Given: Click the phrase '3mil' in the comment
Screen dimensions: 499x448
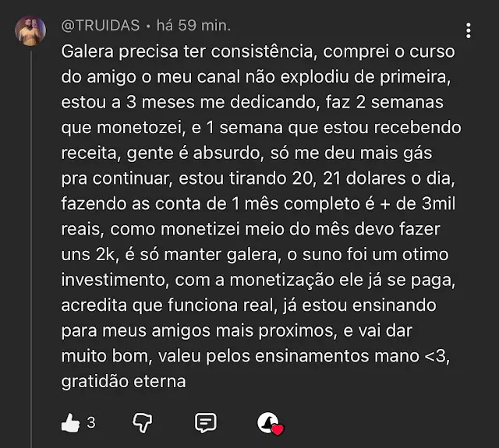Looking at the screenshot, I should [x=438, y=203].
